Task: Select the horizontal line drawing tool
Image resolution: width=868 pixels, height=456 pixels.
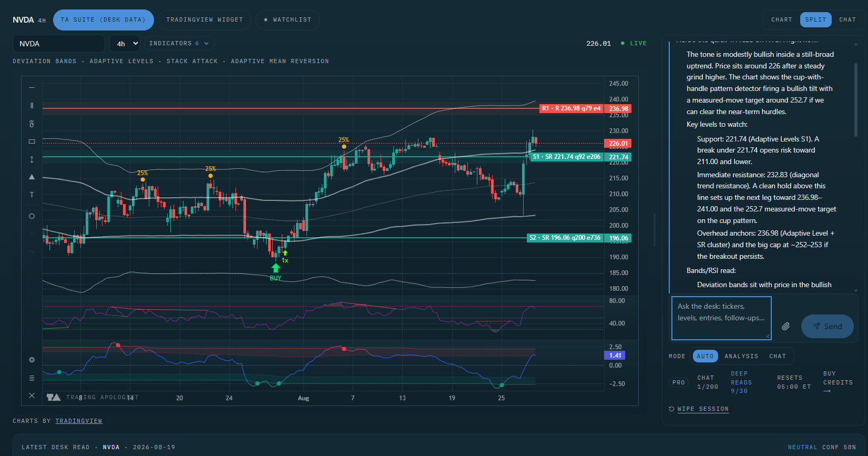Action: pyautogui.click(x=32, y=87)
